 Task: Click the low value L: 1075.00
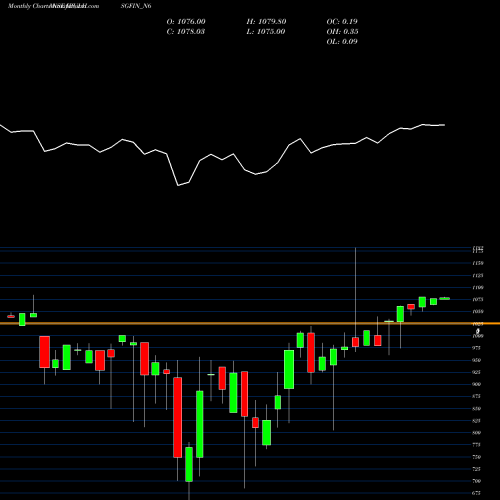266,32
